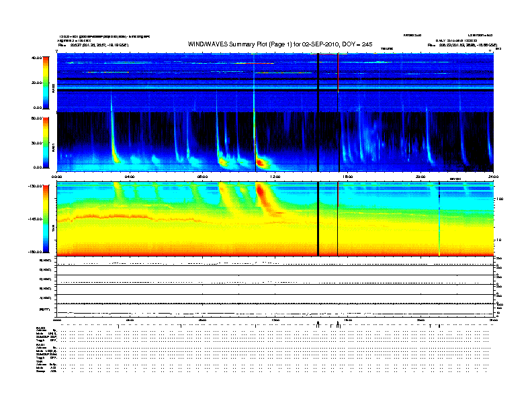
Task: Click the 20:00 time tick below RAD1 panel
Action: click(x=420, y=177)
